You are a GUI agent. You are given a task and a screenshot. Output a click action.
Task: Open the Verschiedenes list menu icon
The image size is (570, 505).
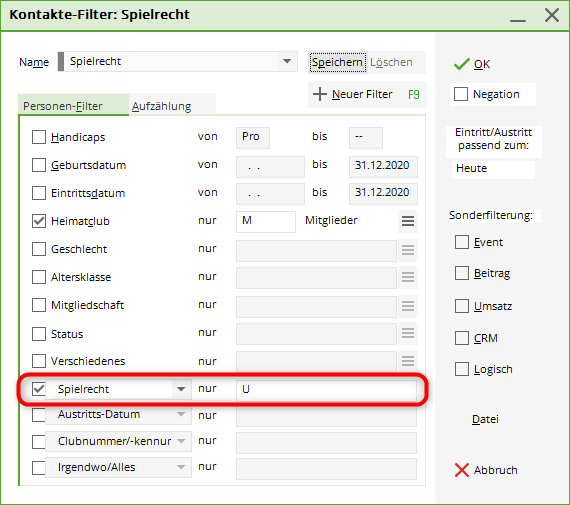(x=408, y=361)
